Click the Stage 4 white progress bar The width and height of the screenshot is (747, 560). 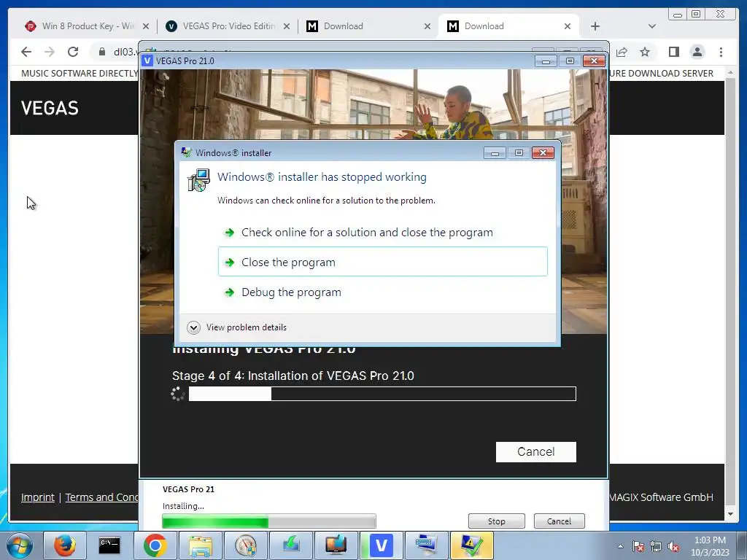point(382,394)
